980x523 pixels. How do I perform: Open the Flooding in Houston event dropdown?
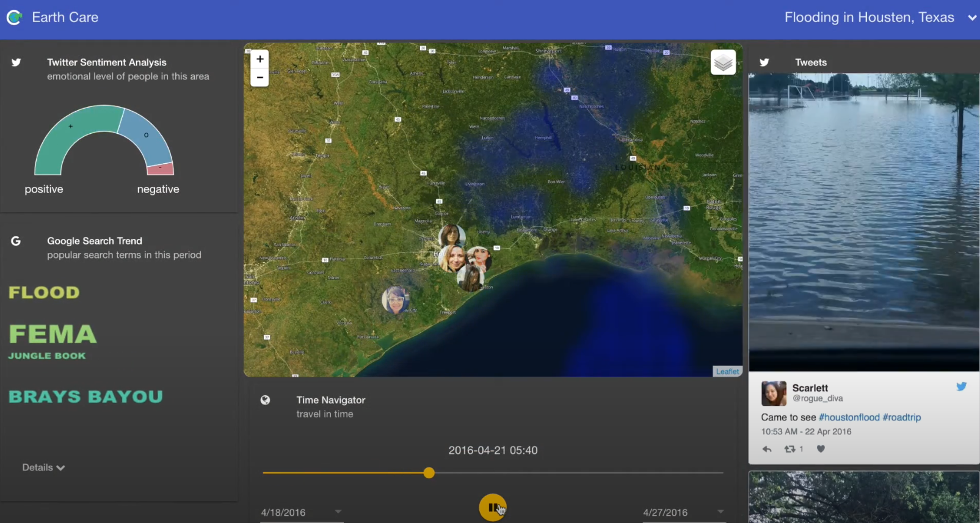972,18
